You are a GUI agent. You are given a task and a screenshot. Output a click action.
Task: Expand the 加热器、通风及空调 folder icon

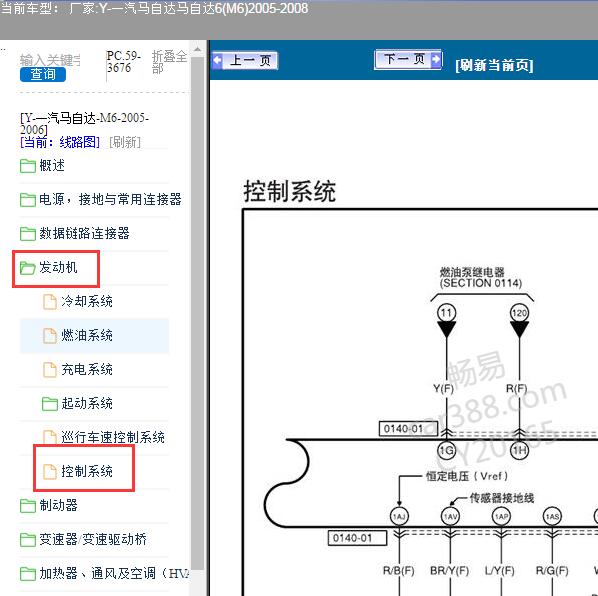27,574
